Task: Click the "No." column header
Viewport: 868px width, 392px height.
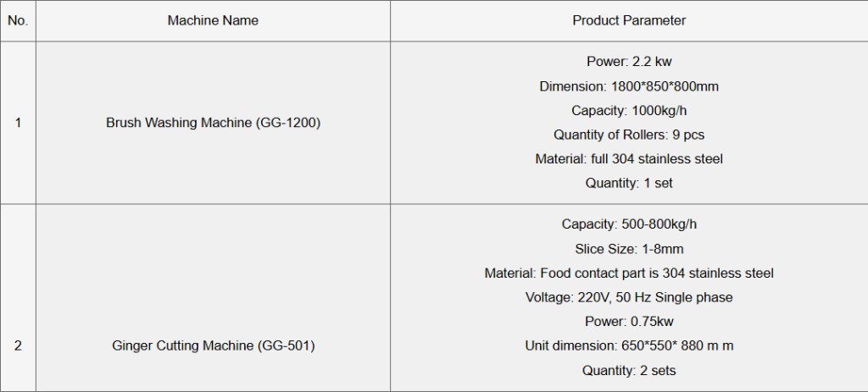Action: (x=18, y=20)
